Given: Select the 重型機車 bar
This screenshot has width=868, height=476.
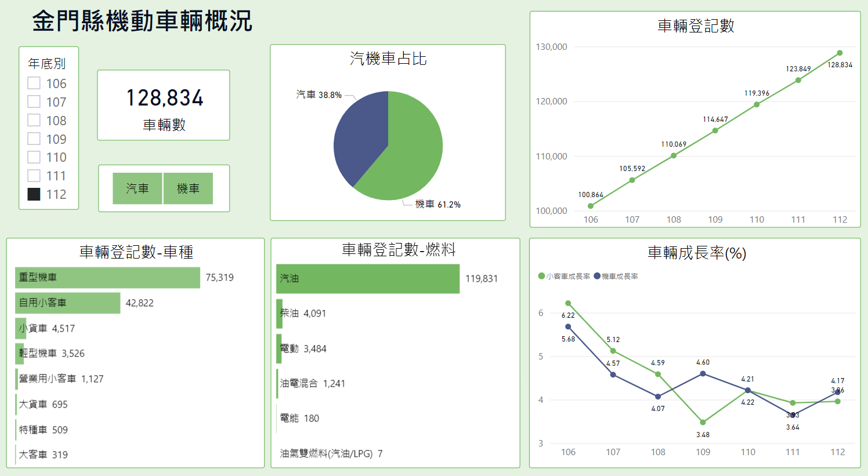Looking at the screenshot, I should click(108, 278).
